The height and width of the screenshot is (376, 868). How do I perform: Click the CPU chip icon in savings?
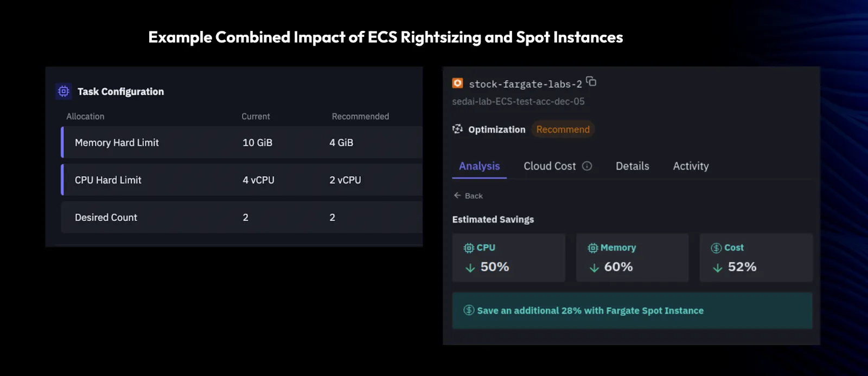(469, 248)
